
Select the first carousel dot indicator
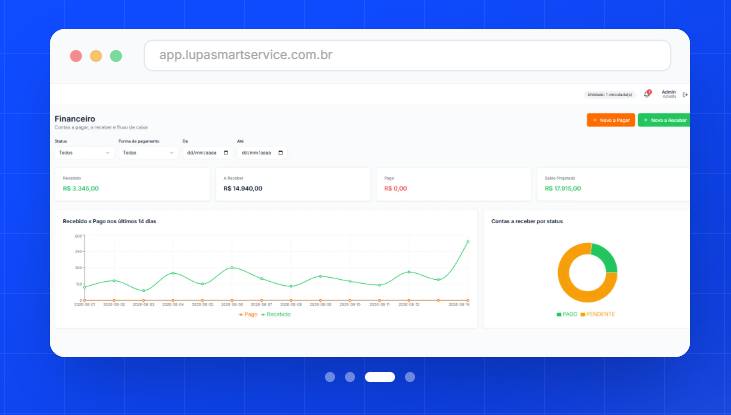(x=330, y=377)
